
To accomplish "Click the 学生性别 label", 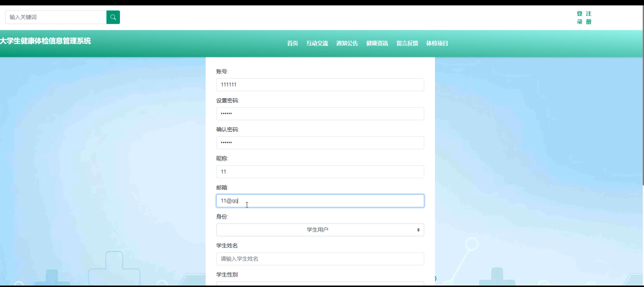I will [x=227, y=274].
